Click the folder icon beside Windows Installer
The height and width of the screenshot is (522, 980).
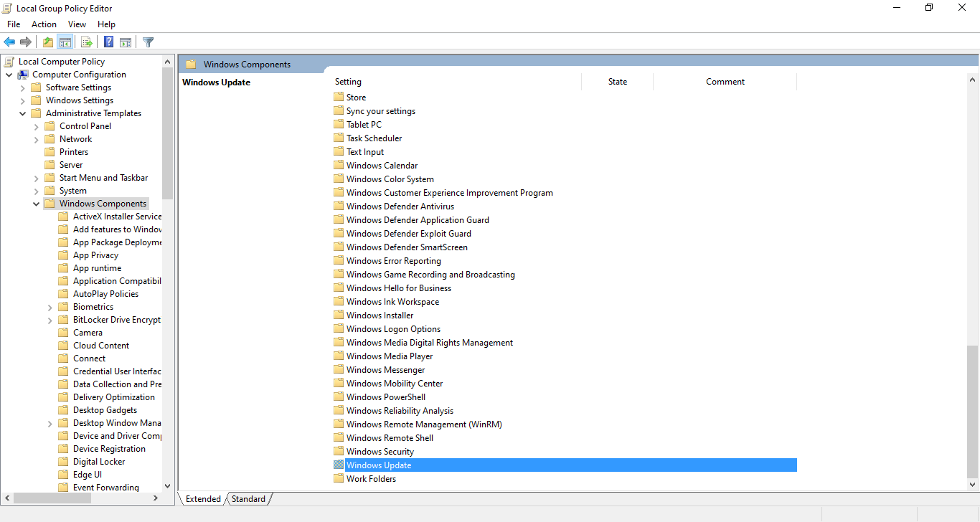coord(339,315)
